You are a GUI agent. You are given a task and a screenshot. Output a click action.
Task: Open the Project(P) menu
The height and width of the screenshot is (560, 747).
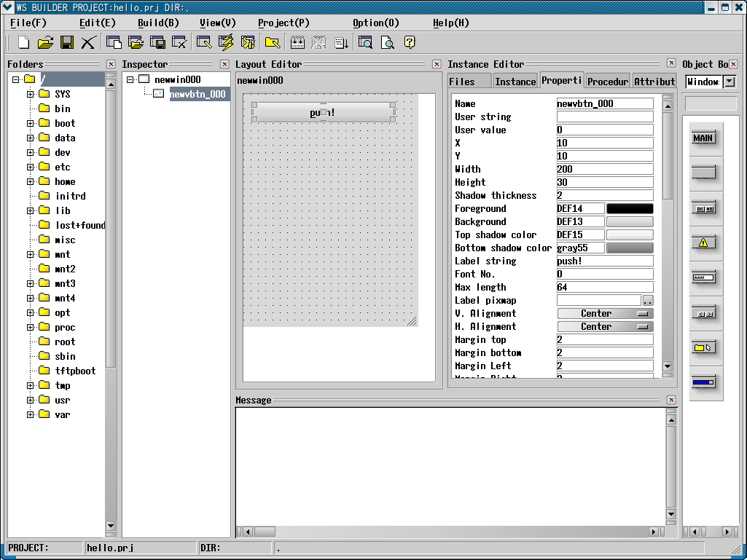pos(284,23)
